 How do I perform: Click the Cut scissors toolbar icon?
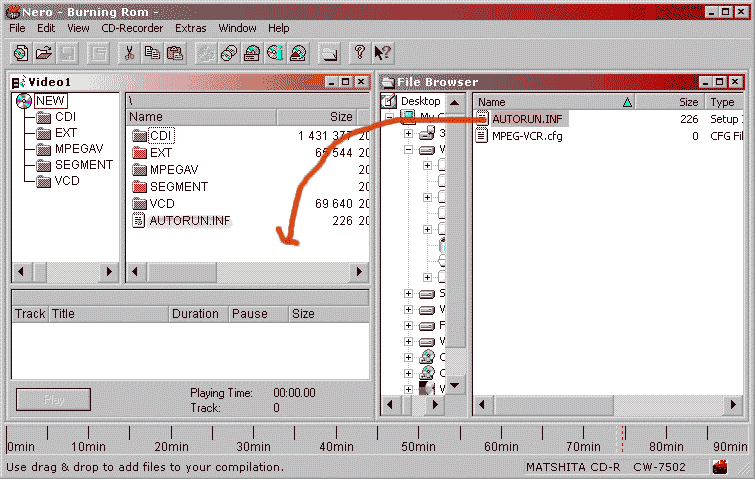click(129, 53)
